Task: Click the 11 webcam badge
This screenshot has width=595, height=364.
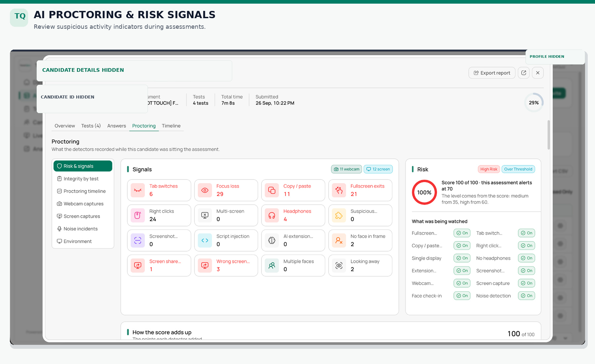Action: coord(346,169)
